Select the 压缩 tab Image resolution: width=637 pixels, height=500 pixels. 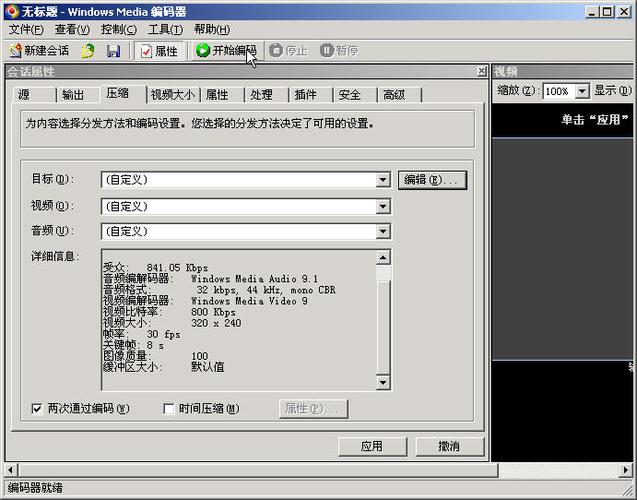pos(123,94)
